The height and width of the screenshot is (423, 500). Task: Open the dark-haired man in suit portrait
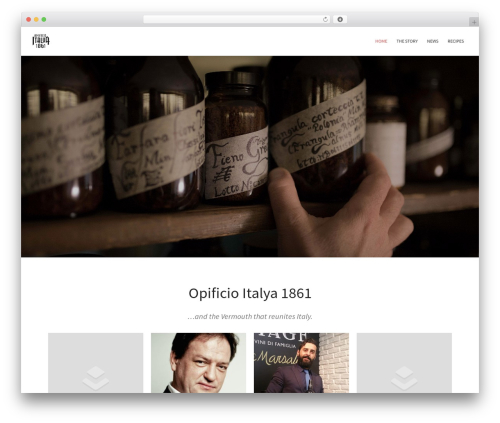tap(198, 363)
